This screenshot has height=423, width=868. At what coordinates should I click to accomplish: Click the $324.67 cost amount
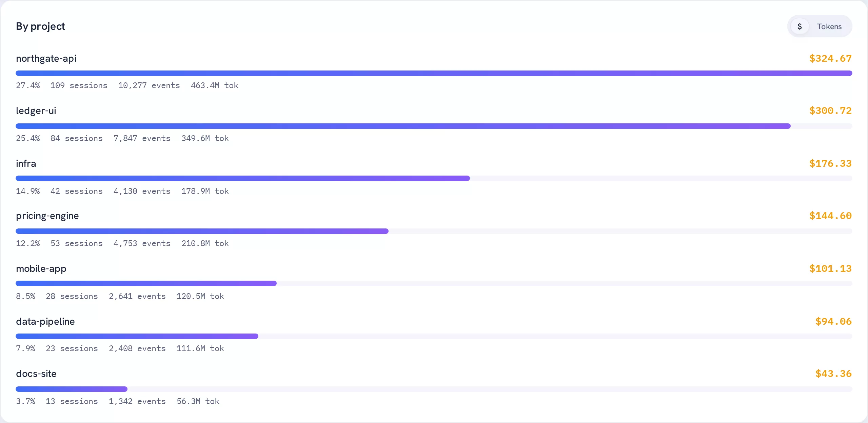pos(830,58)
